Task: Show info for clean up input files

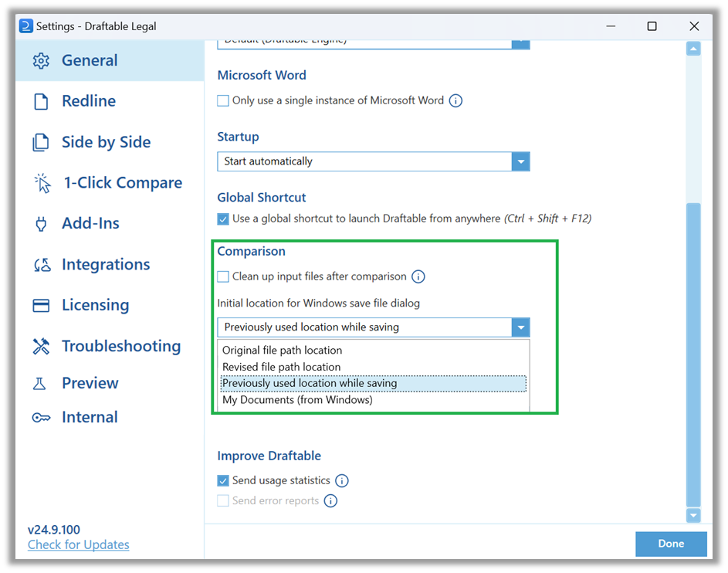Action: [x=418, y=276]
